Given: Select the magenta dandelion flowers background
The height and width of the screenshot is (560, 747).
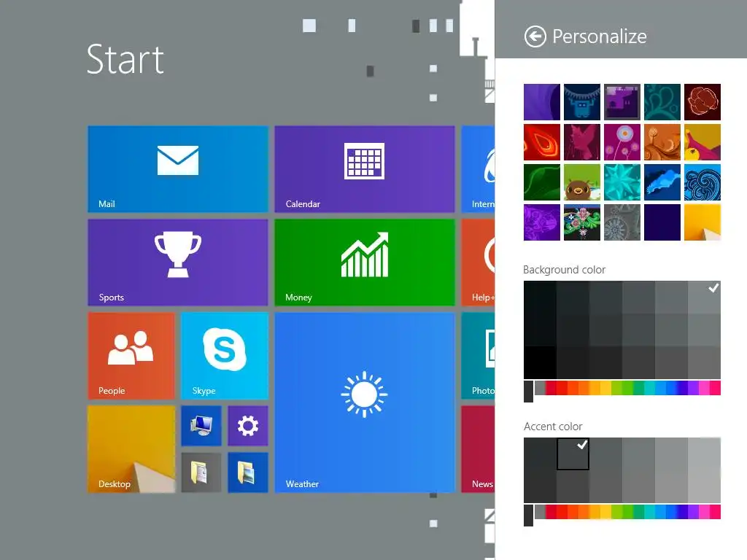Looking at the screenshot, I should [622, 142].
